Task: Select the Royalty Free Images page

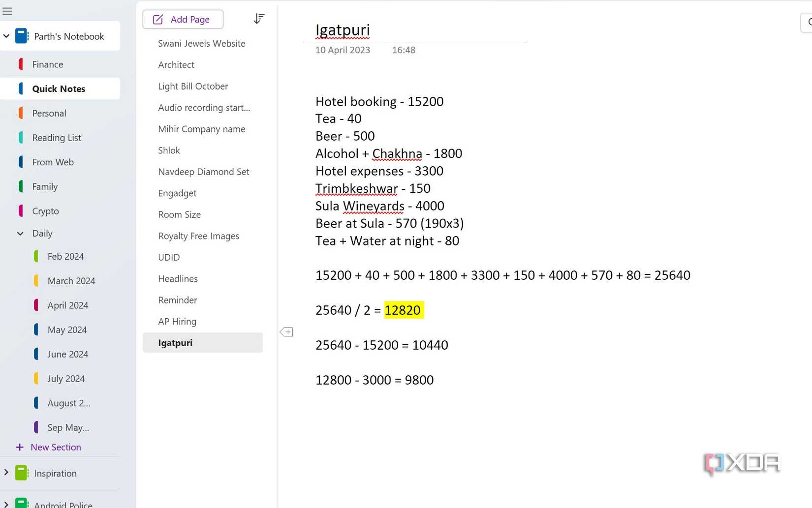Action: click(x=198, y=236)
